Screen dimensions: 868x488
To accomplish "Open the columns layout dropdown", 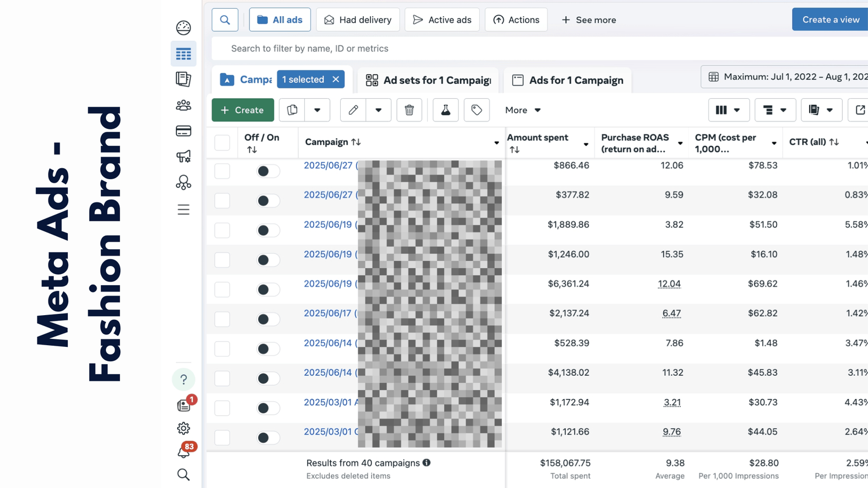I will click(728, 110).
